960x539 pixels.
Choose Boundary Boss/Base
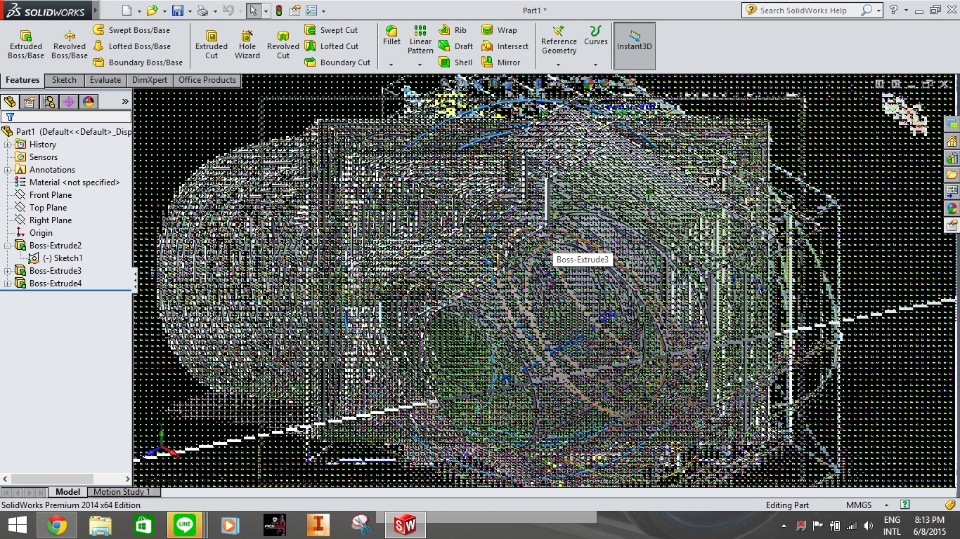[138, 62]
